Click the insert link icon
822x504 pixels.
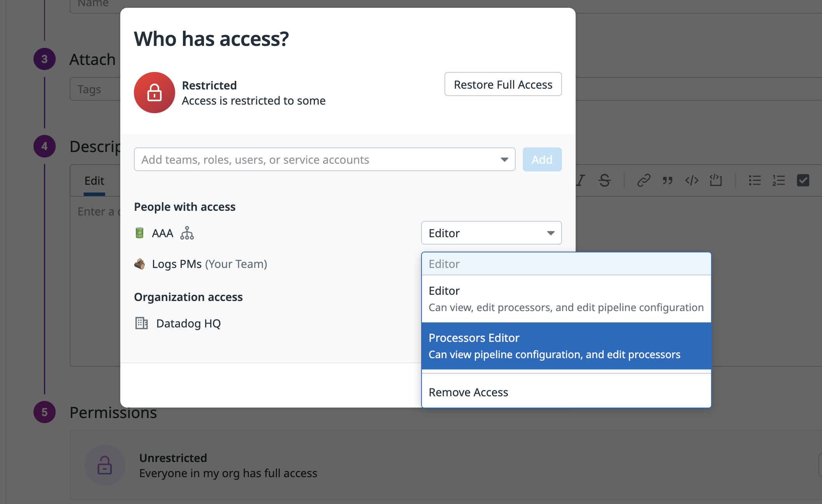coord(644,180)
